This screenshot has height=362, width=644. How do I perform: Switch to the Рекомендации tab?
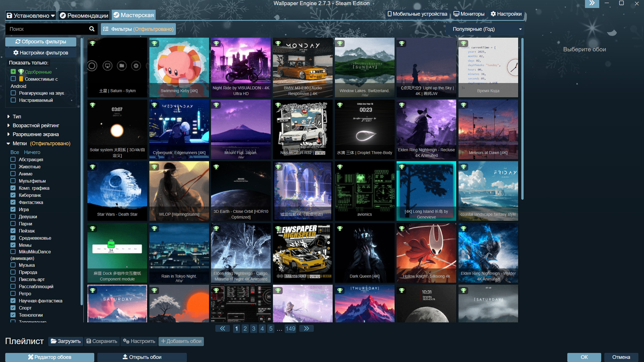coord(84,15)
